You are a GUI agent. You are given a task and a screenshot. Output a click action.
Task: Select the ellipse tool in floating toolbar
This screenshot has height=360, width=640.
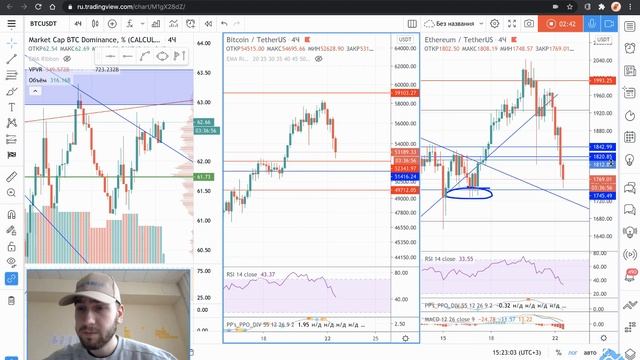[x=162, y=56]
